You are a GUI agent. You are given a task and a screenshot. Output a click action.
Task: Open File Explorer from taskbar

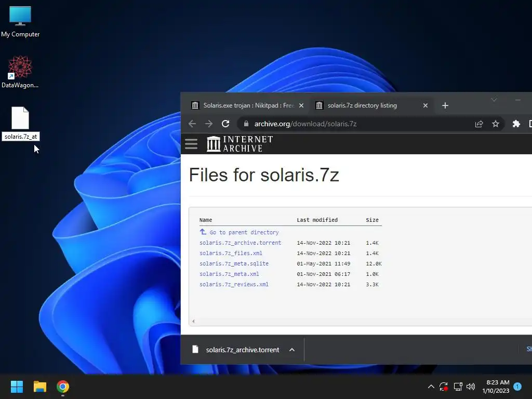tap(39, 387)
